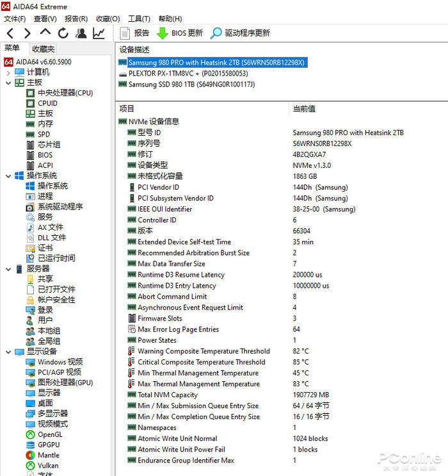This screenshot has width=448, height=476.
Task: Open the 收藏(O) menu
Action: click(x=108, y=19)
